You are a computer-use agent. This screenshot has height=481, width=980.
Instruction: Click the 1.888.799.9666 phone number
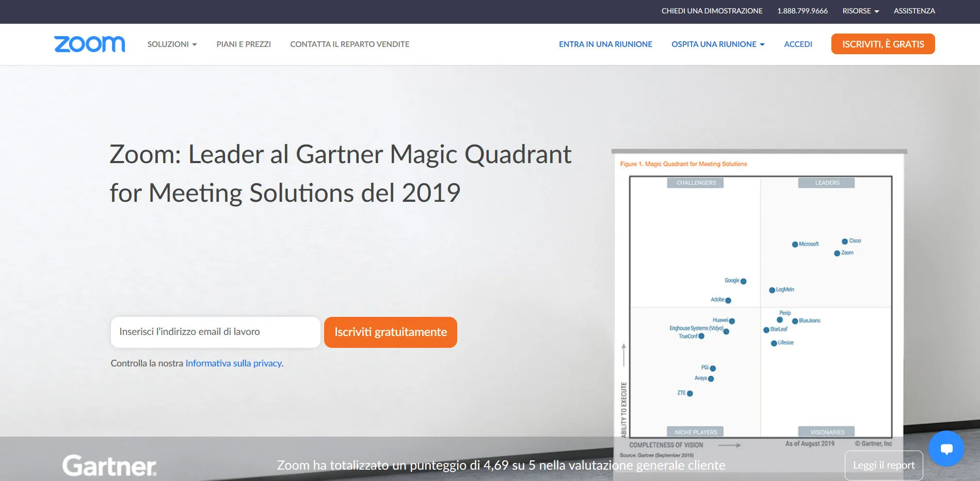pyautogui.click(x=802, y=11)
